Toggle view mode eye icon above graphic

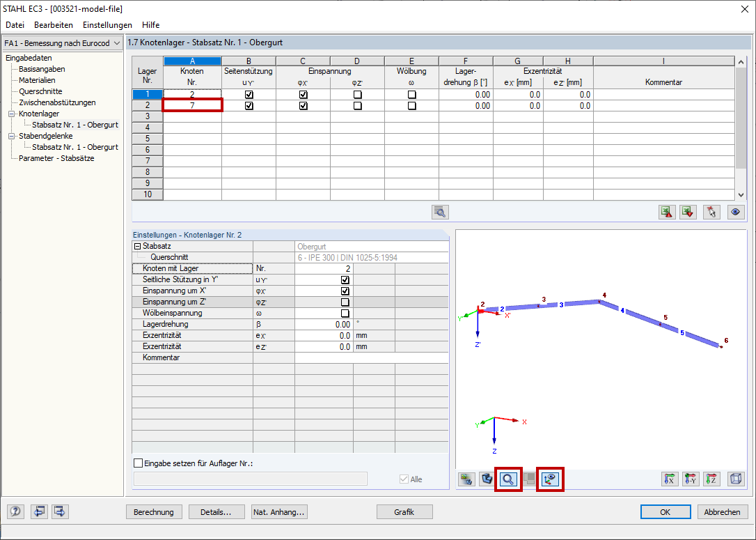point(735,213)
